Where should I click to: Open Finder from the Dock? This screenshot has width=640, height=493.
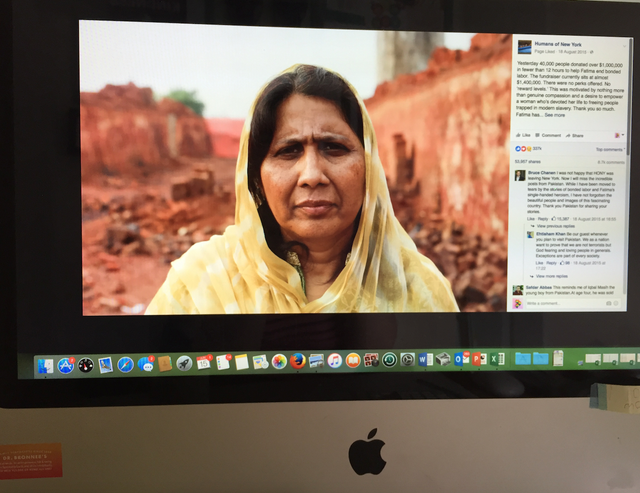[x=46, y=366]
